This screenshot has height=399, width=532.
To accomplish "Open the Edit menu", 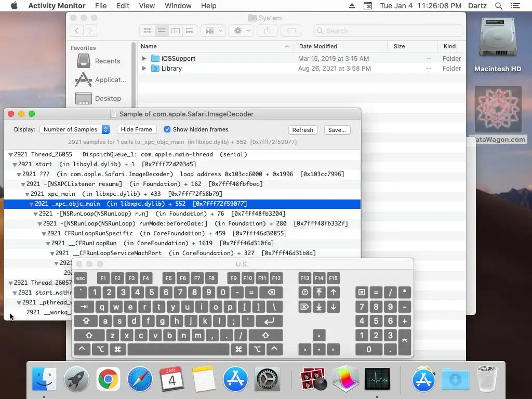I will [123, 6].
